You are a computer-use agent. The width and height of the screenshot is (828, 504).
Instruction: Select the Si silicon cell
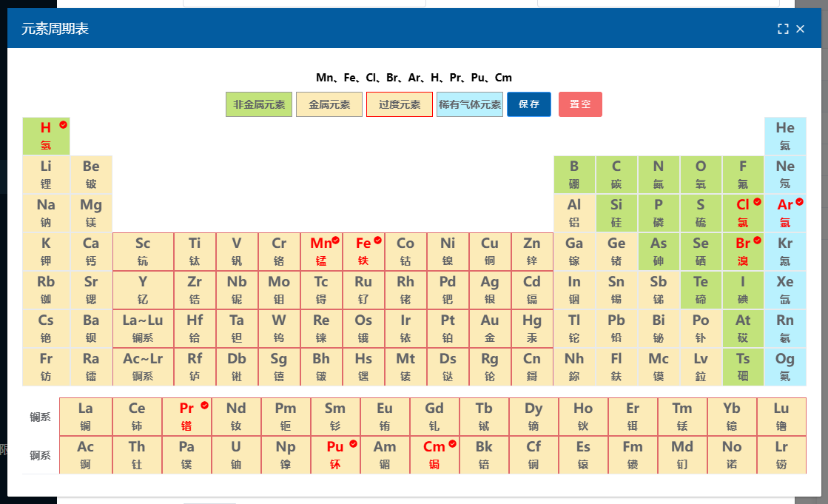coord(616,213)
